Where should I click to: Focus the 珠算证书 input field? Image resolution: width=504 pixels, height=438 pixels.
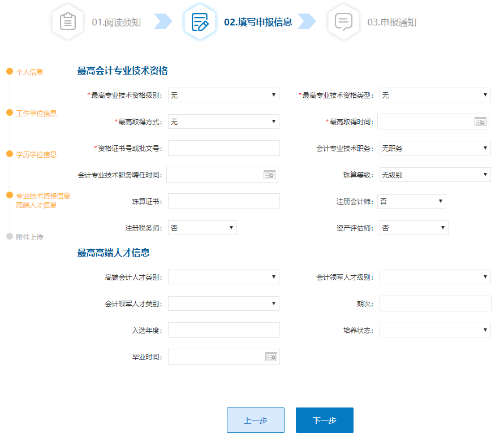[223, 201]
